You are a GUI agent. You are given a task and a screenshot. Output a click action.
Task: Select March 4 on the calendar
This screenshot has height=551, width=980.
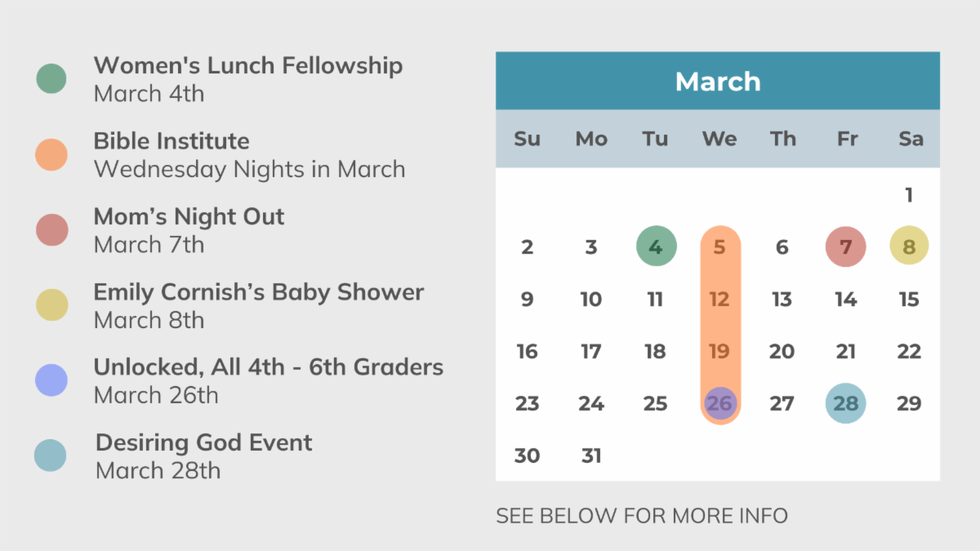[656, 247]
